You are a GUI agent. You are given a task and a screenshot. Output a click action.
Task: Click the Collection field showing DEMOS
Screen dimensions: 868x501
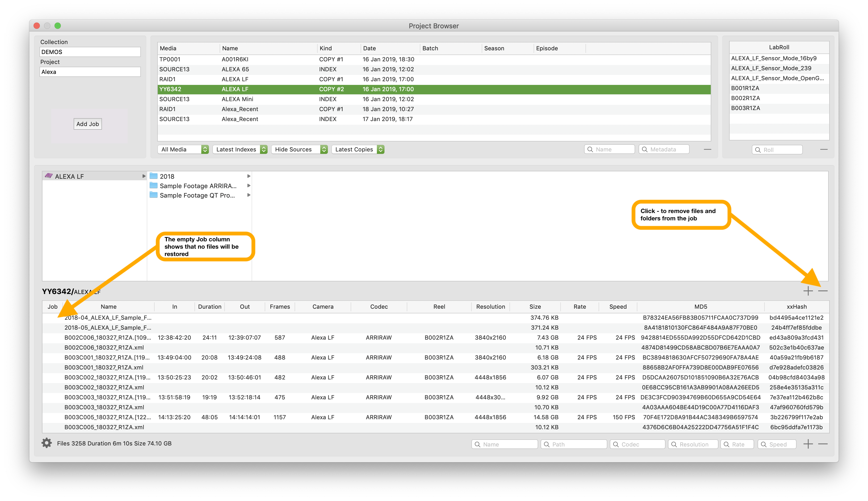click(x=90, y=52)
